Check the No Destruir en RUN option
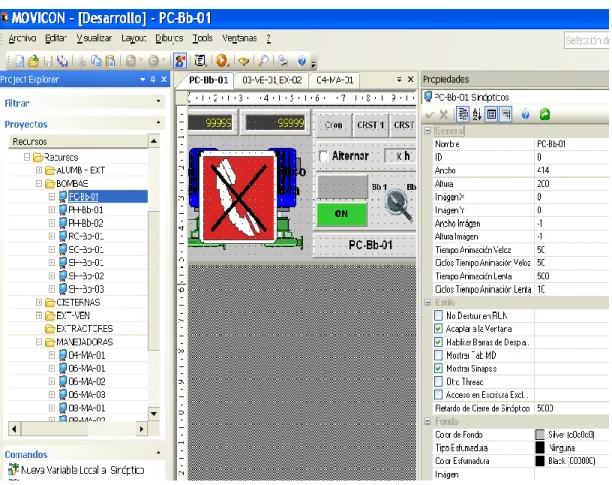612x485 pixels. pos(439,316)
